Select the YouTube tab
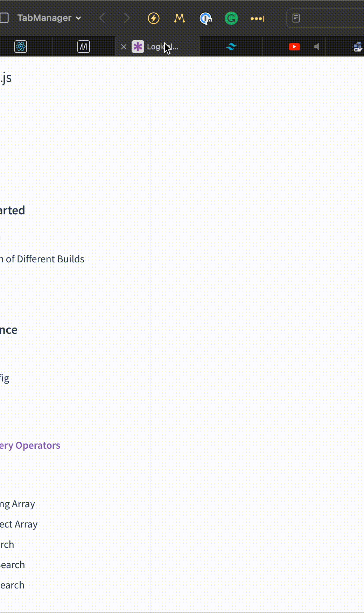 coord(294,47)
